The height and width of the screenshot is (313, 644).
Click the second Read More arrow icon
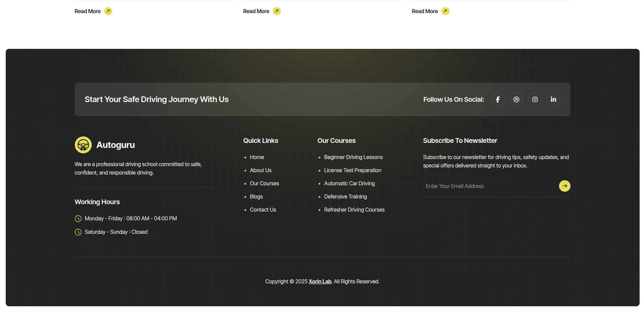tap(277, 11)
